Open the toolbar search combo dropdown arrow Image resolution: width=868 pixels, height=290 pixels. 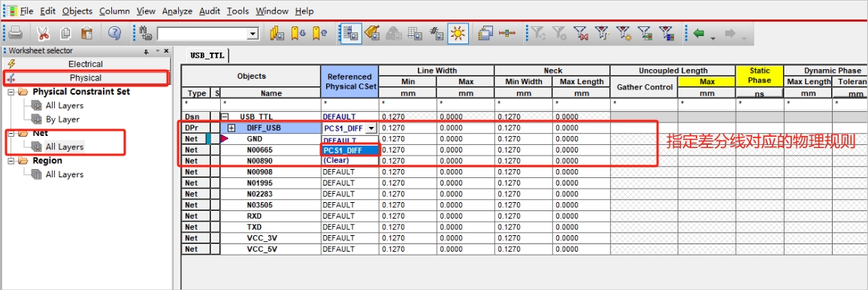(253, 34)
